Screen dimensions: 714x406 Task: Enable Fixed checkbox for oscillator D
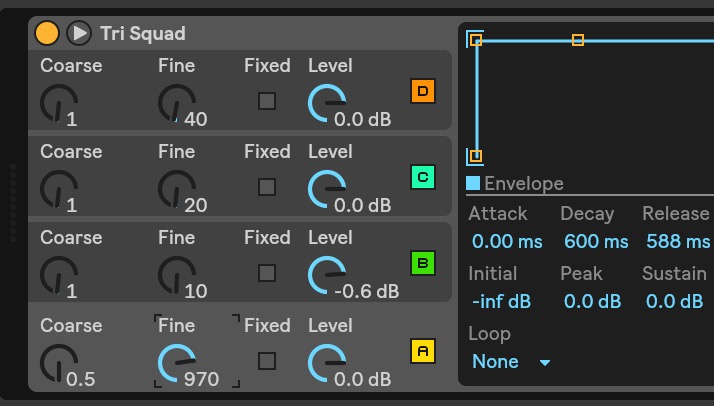pos(267,101)
